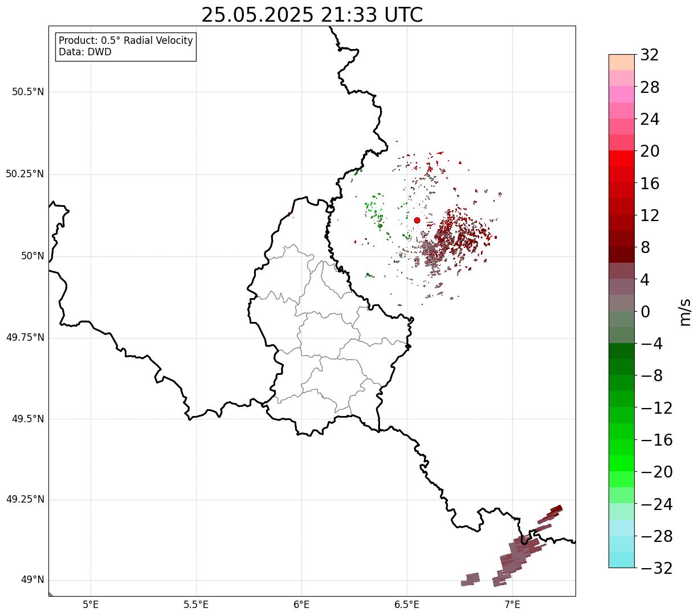Click the colorbar value 16

650,183
